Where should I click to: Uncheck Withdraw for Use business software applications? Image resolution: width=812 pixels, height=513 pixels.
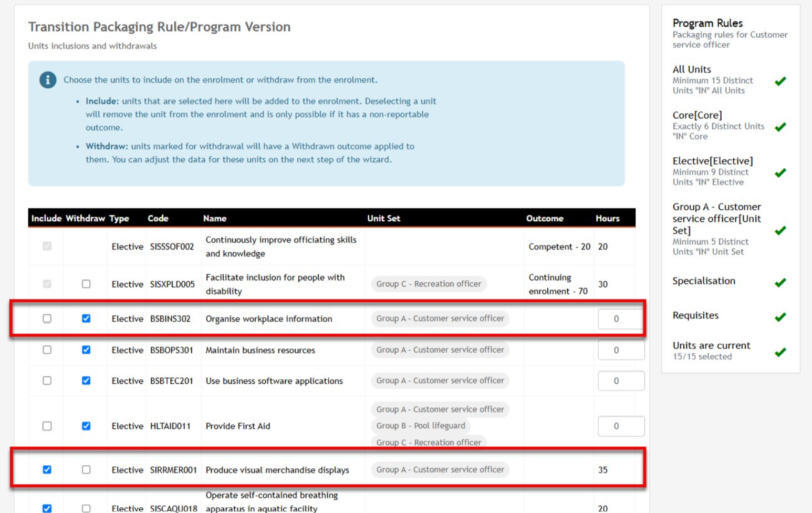click(x=86, y=381)
